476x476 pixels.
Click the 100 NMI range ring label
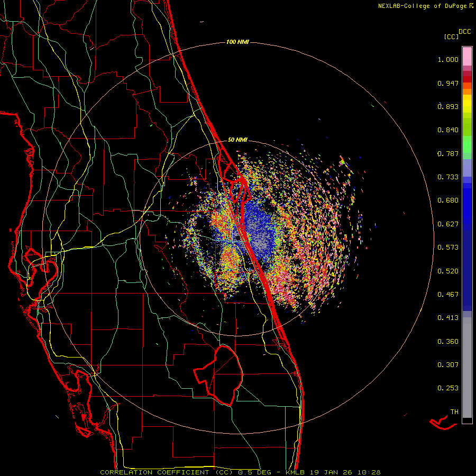[x=237, y=42]
